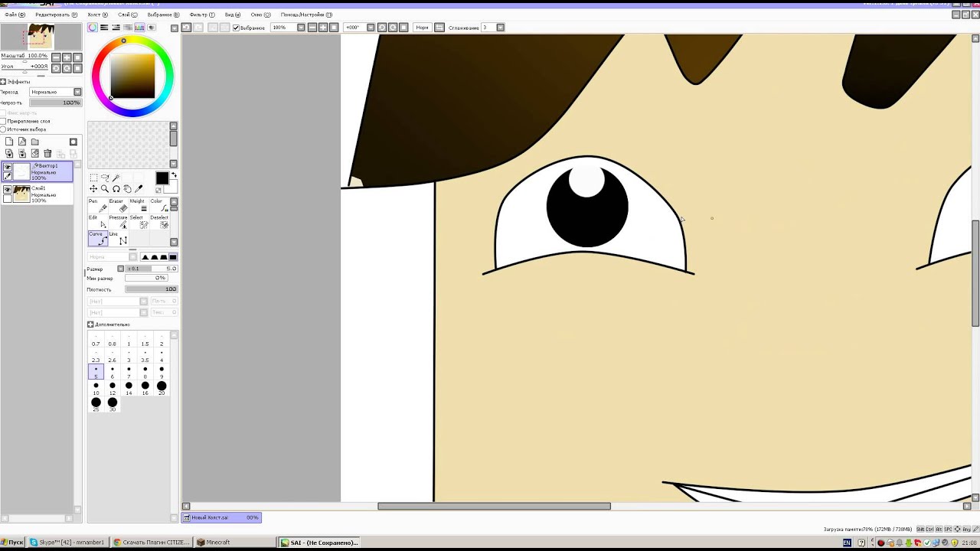Select the Deselect tool
Screen dimensions: 980x551
[158, 222]
